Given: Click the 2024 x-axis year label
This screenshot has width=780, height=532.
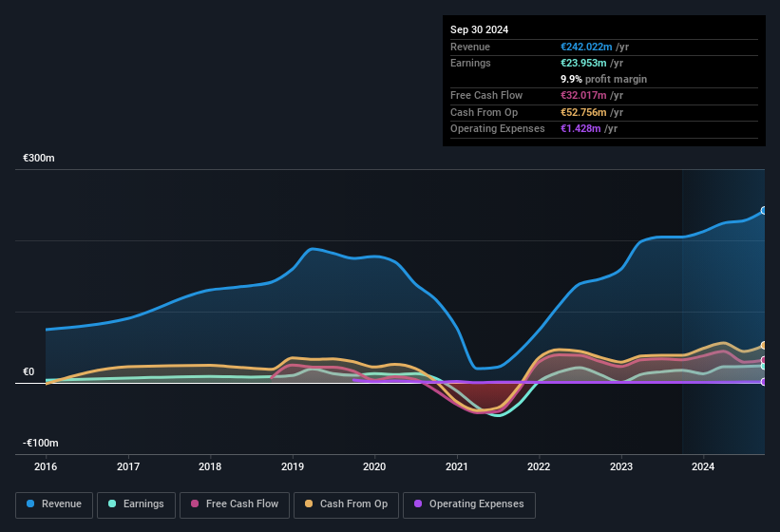Looking at the screenshot, I should (703, 466).
